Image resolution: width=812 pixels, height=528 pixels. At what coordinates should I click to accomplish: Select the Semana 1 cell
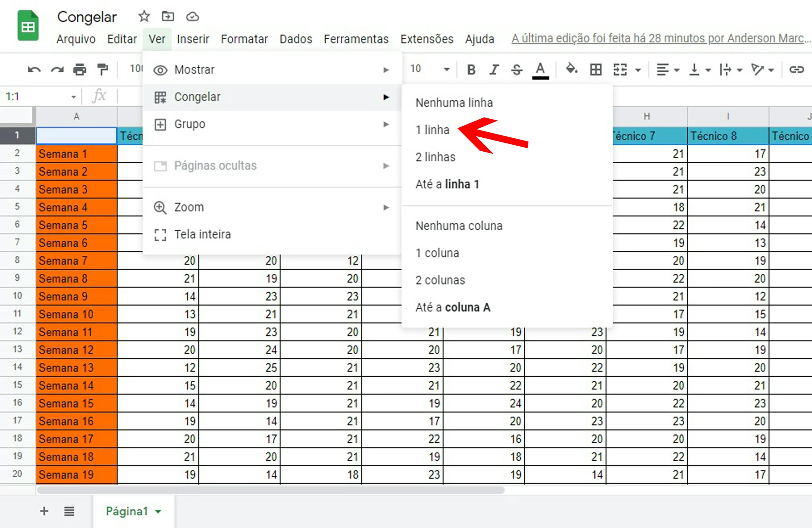click(x=76, y=154)
